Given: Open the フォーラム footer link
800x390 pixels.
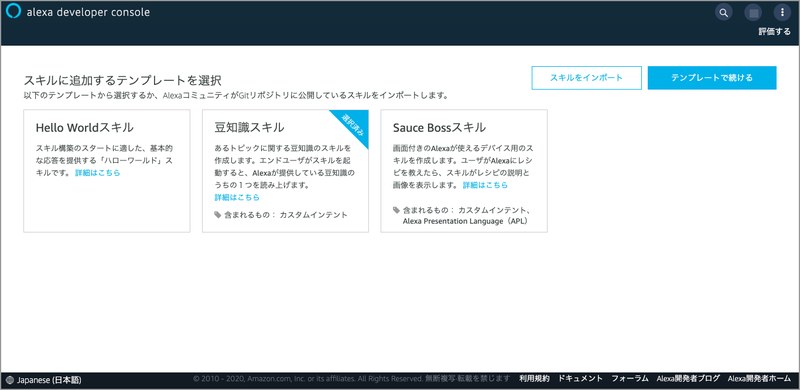Looking at the screenshot, I should [630, 379].
